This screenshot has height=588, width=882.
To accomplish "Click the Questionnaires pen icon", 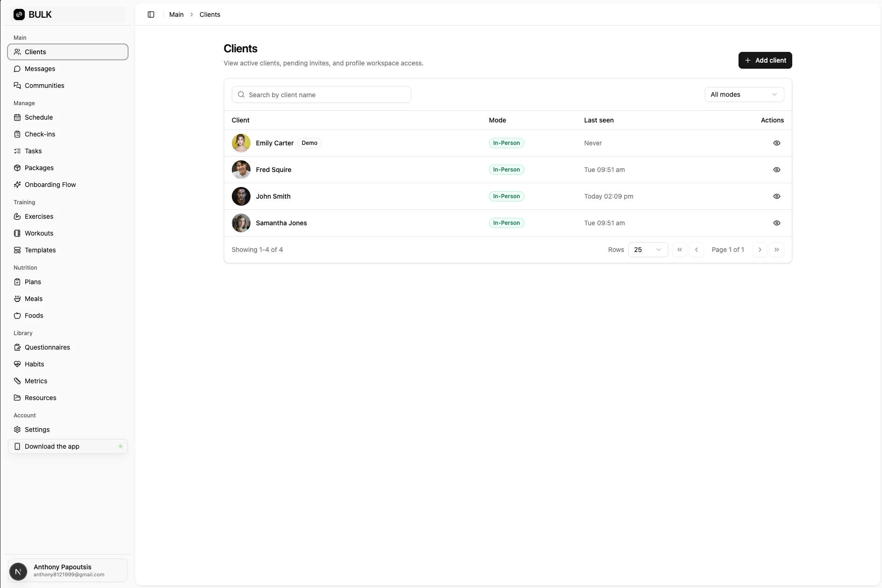I will click(x=17, y=347).
